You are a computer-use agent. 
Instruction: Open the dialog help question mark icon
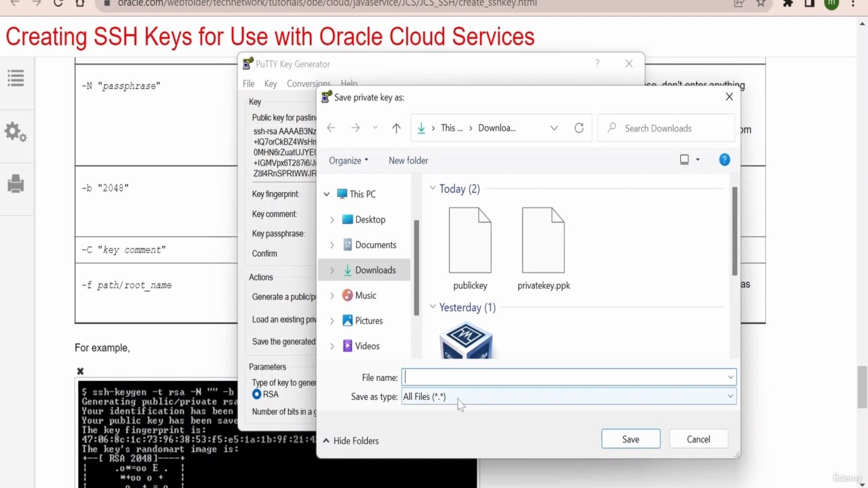(724, 160)
